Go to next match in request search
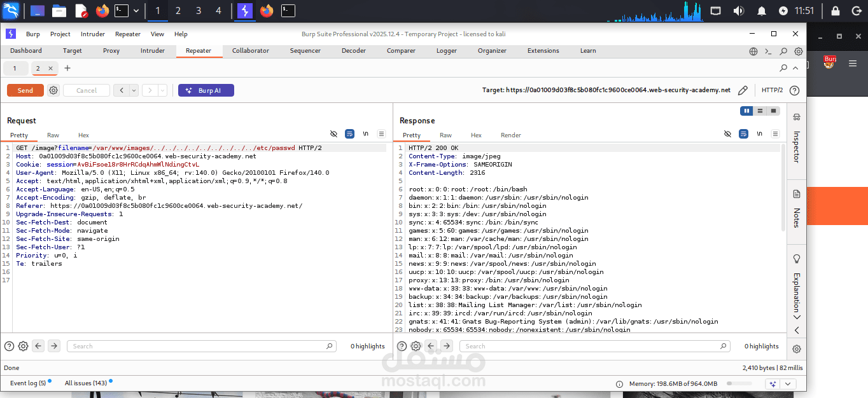868x398 pixels. point(54,346)
